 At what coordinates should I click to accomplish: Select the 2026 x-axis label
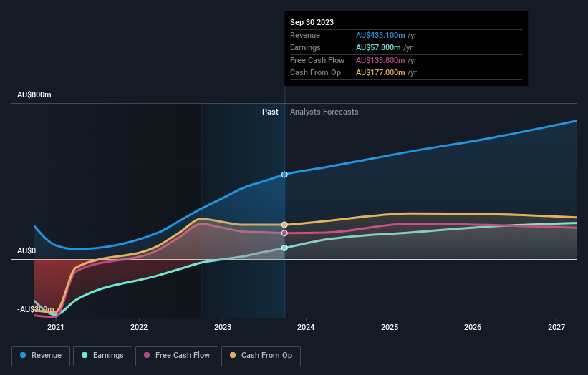click(473, 327)
